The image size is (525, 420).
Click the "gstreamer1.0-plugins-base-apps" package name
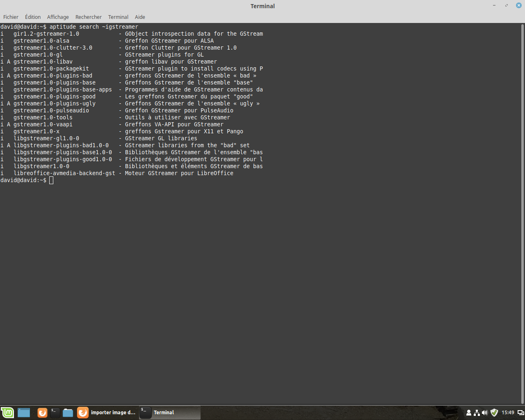point(63,89)
